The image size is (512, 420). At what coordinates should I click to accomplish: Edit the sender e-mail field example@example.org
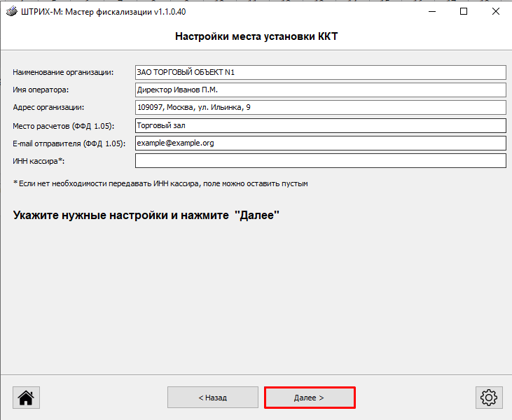pos(320,143)
